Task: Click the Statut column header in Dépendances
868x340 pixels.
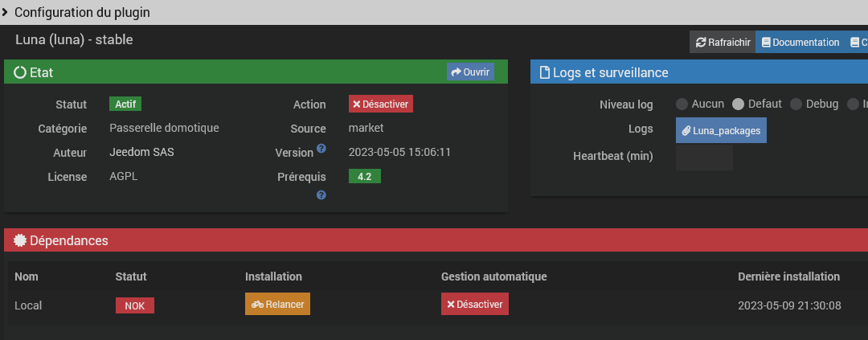Action: pyautogui.click(x=131, y=277)
